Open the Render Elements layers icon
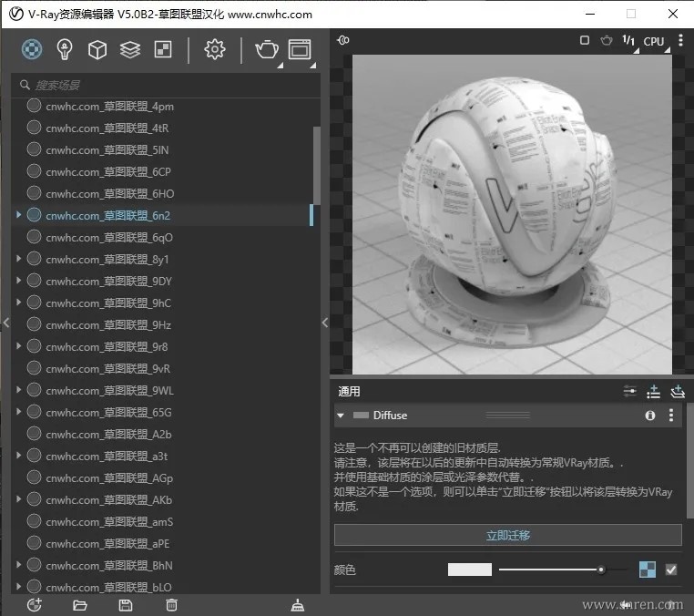Viewport: 694px width, 616px height. (x=130, y=49)
